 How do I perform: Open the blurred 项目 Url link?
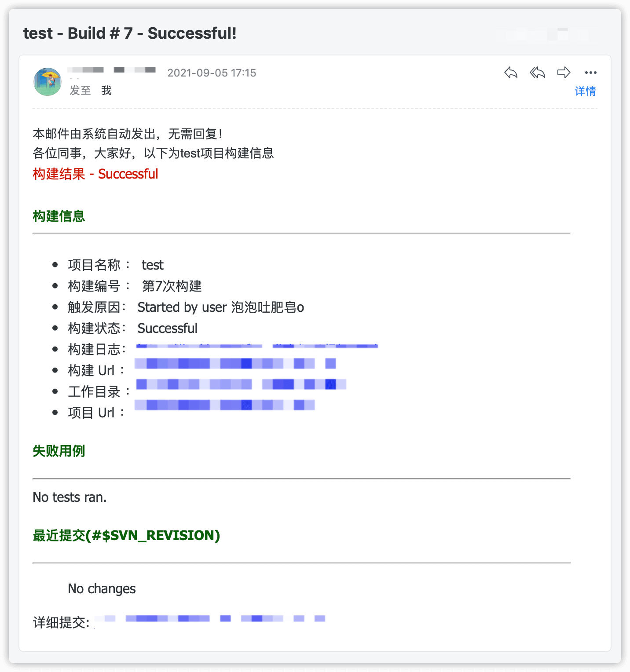point(225,405)
